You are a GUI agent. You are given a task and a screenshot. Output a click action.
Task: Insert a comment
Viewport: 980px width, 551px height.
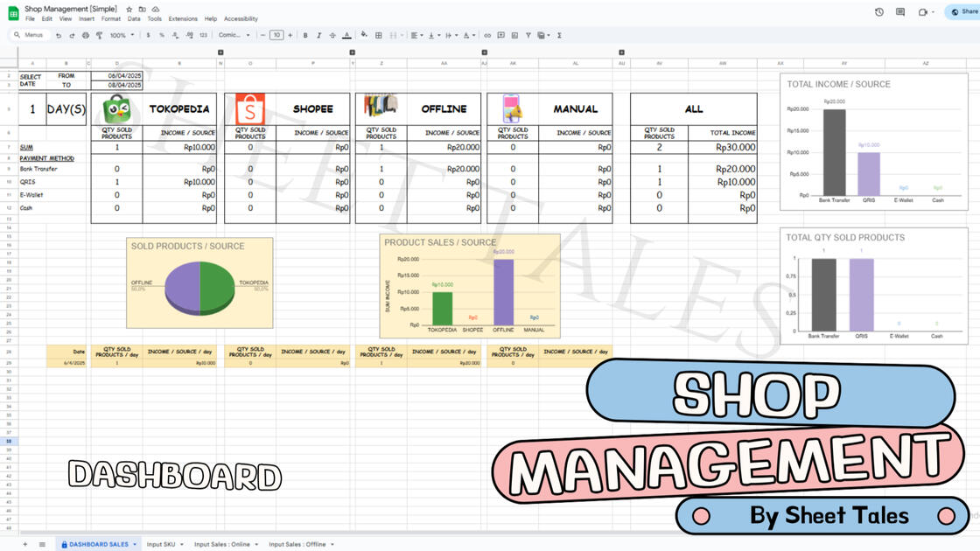(x=500, y=36)
